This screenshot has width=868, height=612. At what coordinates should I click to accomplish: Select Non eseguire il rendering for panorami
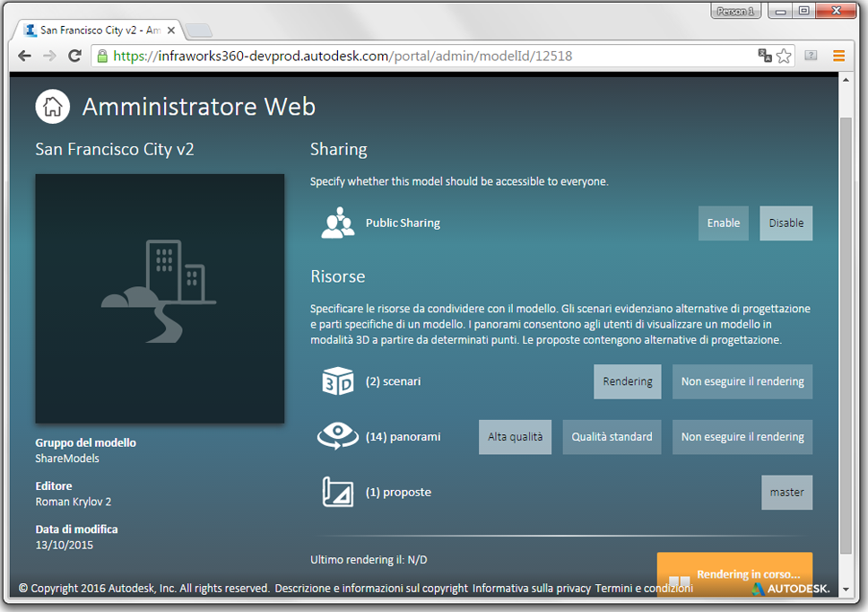click(x=742, y=437)
